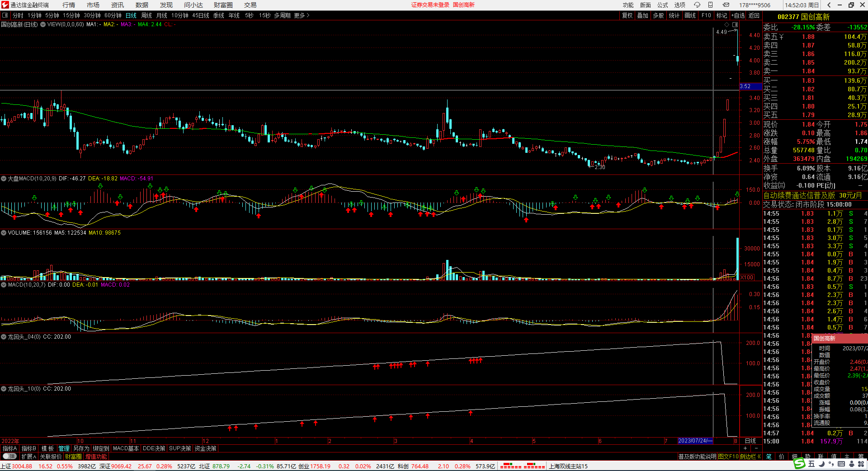The image size is (868, 471).
Task: Click the 另存为 save-as button
Action: click(x=81, y=448)
